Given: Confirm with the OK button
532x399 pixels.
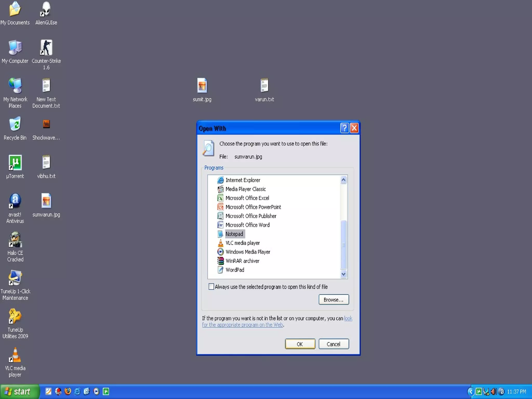Looking at the screenshot, I should tap(300, 344).
